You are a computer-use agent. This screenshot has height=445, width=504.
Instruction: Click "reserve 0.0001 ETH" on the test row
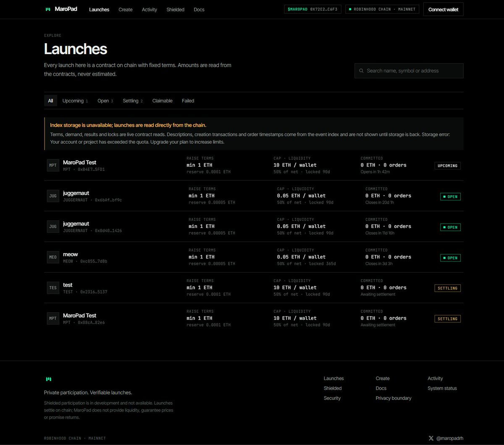pyautogui.click(x=209, y=295)
